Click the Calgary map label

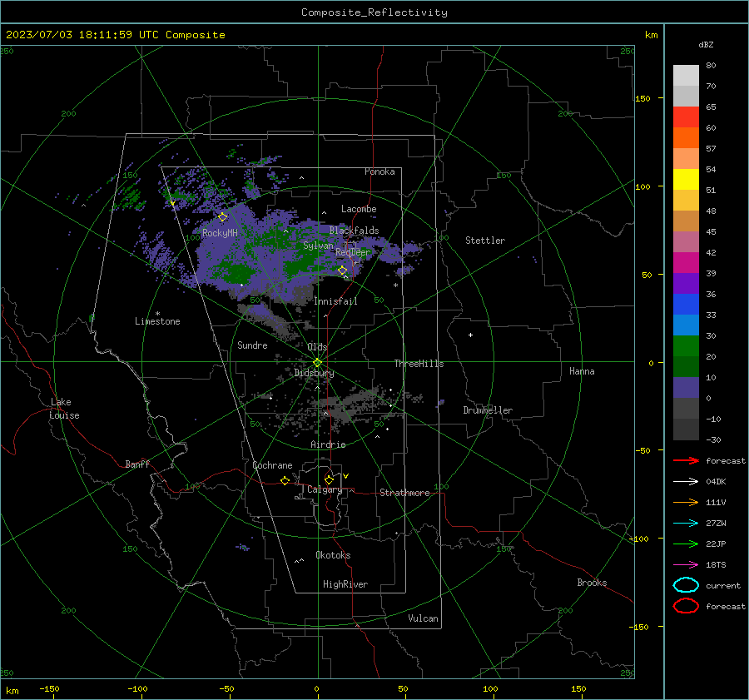point(325,489)
